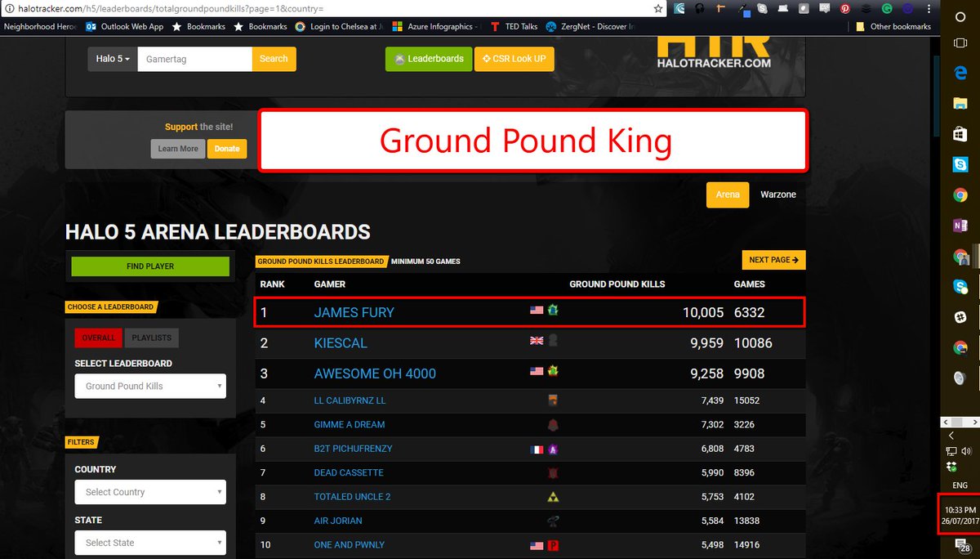
Task: Select the Overall leaderboard tab
Action: tap(99, 338)
